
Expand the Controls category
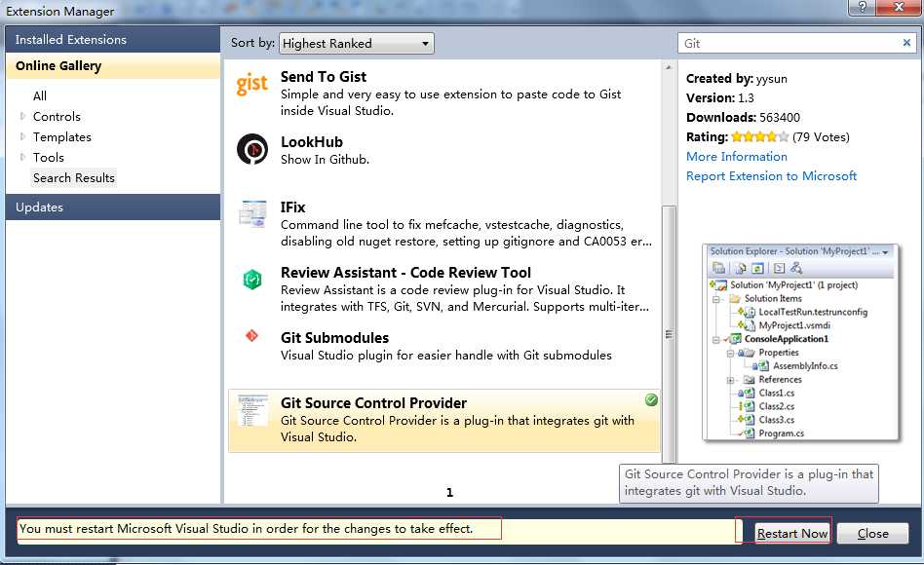[22, 116]
